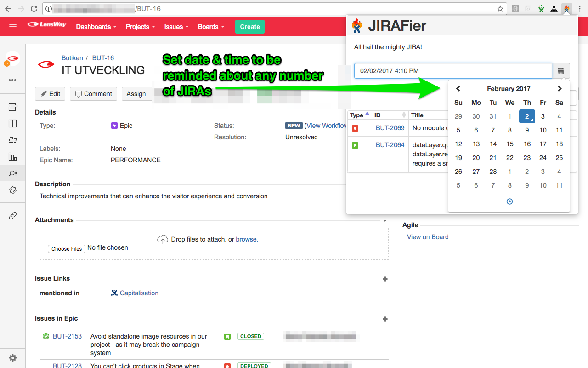
Task: Click the View on Board link
Action: click(x=428, y=237)
